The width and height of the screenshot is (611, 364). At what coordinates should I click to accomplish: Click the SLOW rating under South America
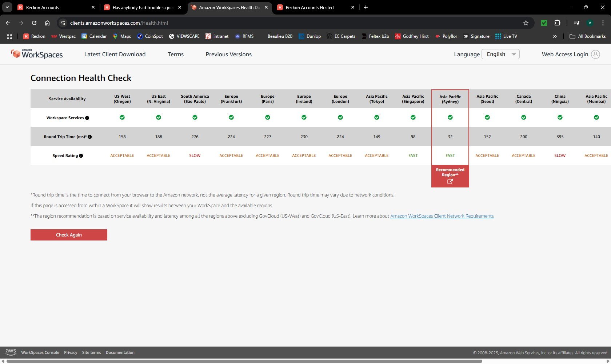click(x=195, y=155)
